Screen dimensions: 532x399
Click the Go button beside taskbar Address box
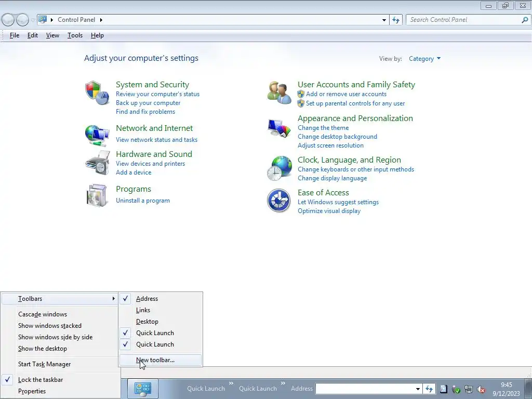coord(429,389)
